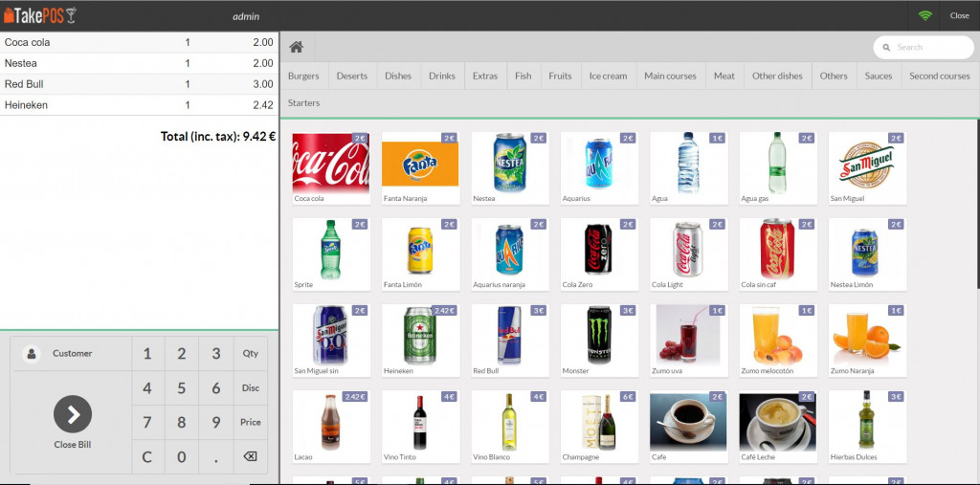Image resolution: width=980 pixels, height=485 pixels.
Task: Open the Extras category
Action: pyautogui.click(x=485, y=76)
